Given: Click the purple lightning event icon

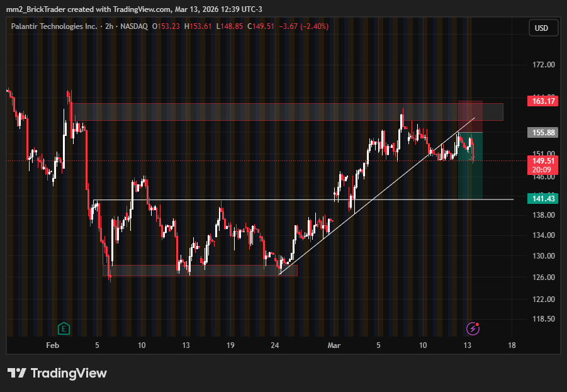Looking at the screenshot, I should [x=473, y=328].
